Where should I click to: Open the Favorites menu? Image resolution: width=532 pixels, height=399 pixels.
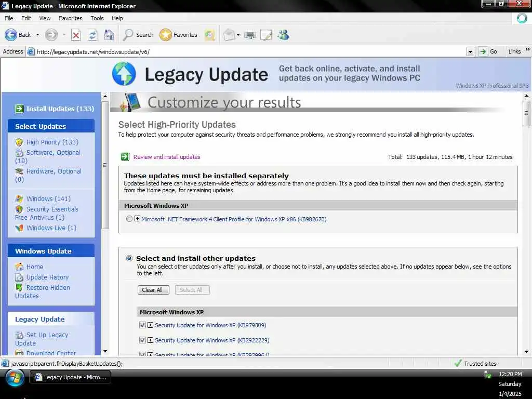(x=71, y=18)
